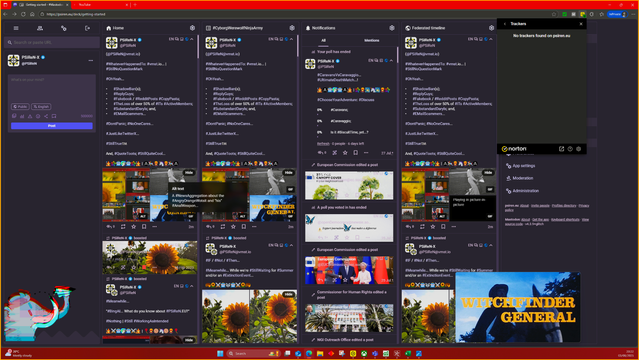The height and width of the screenshot is (360, 639).
Task: Collapse the poll post in Notifications
Action: coord(391,60)
